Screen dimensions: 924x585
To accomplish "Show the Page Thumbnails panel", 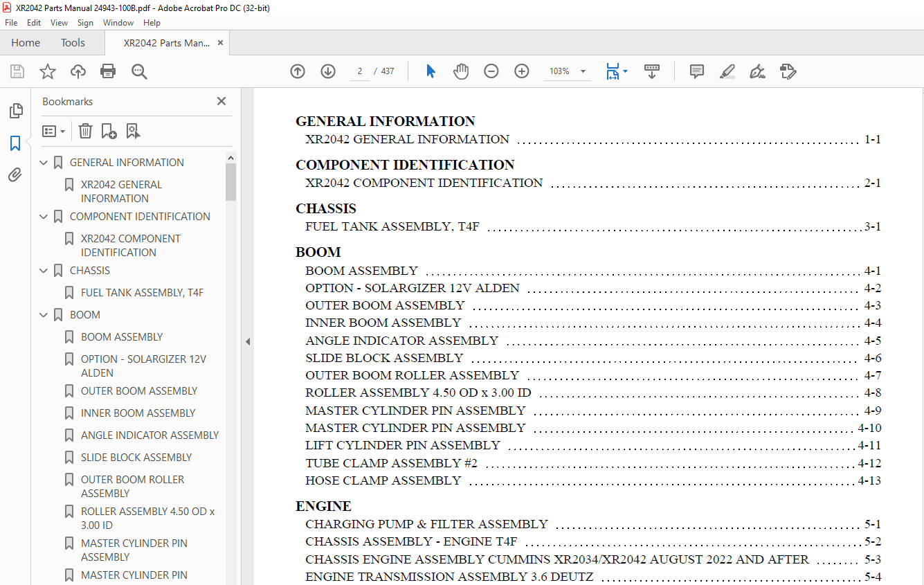I will 15,111.
